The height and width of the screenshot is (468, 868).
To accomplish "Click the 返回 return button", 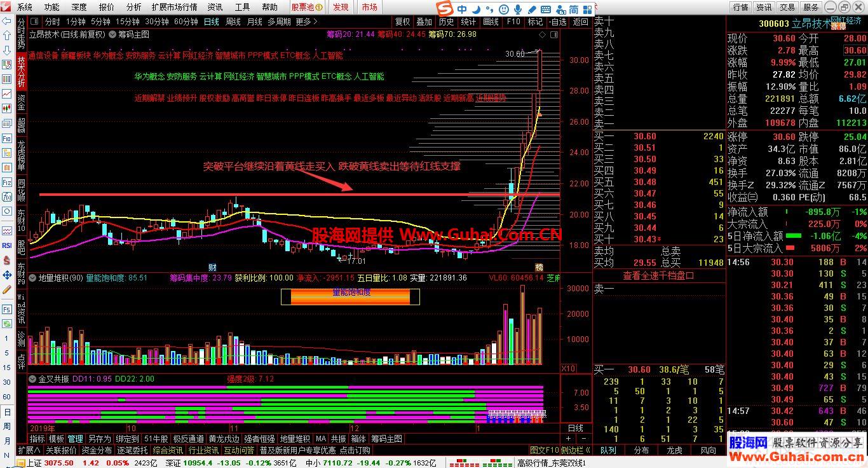I will 580,22.
